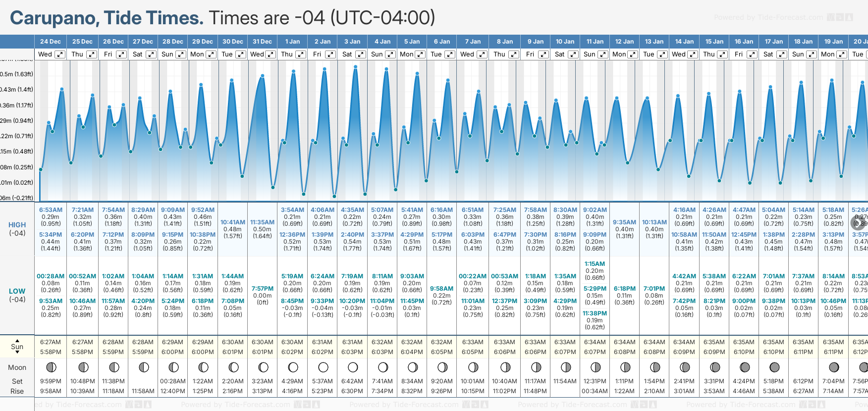Expand the Mon 19 Jan day column
The height and width of the screenshot is (411, 868).
click(842, 54)
